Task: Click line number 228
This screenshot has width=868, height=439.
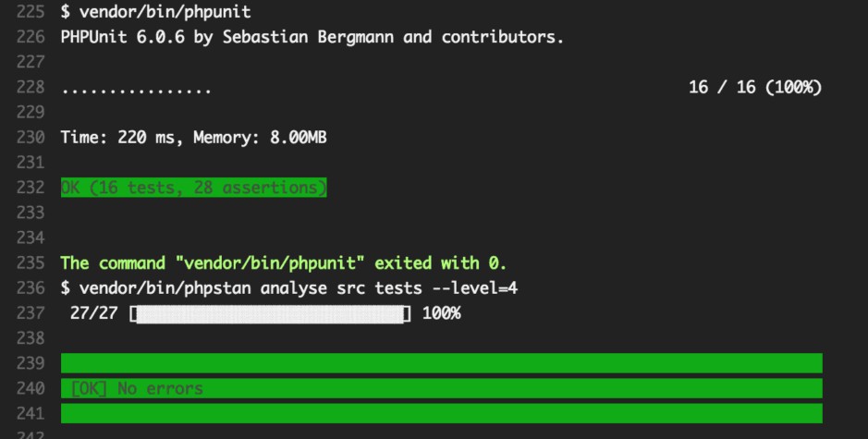Action: pyautogui.click(x=31, y=88)
